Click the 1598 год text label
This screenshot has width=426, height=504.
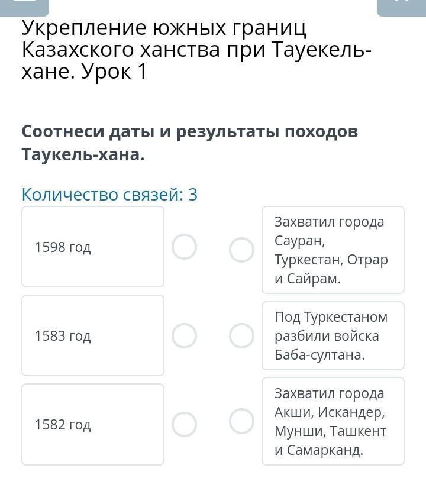point(63,247)
